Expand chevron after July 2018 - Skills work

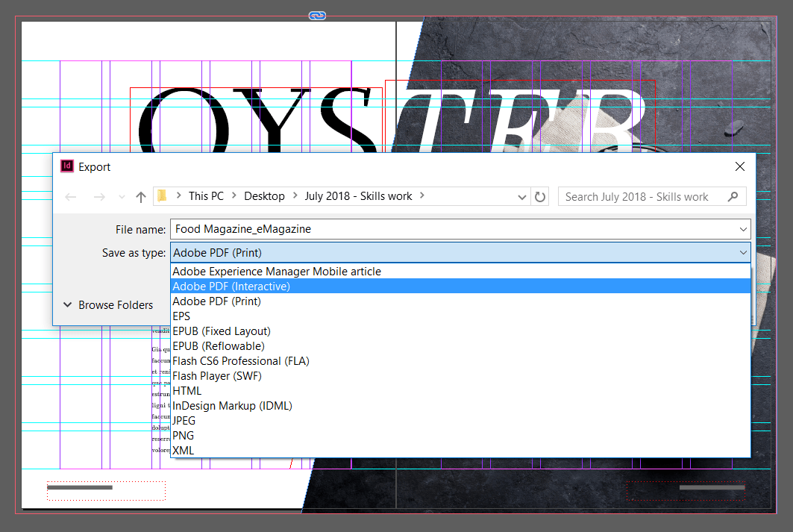pyautogui.click(x=421, y=195)
